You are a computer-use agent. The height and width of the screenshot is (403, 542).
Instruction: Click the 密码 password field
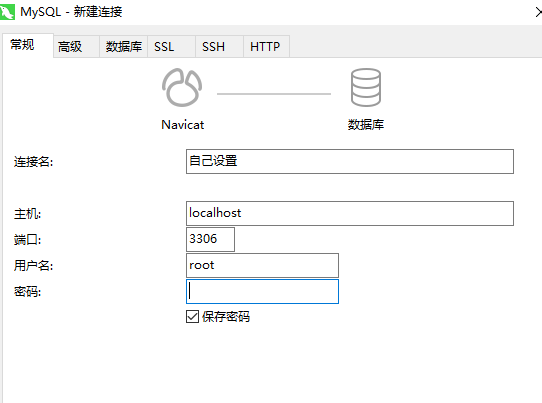point(262,291)
